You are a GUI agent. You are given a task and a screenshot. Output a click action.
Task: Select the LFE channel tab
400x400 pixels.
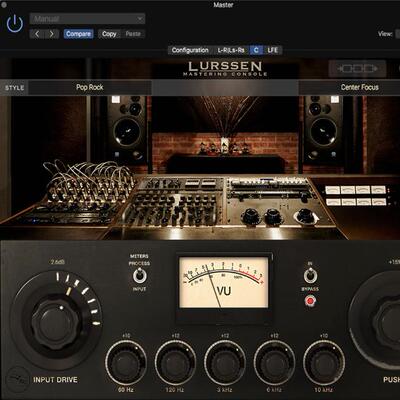point(273,50)
